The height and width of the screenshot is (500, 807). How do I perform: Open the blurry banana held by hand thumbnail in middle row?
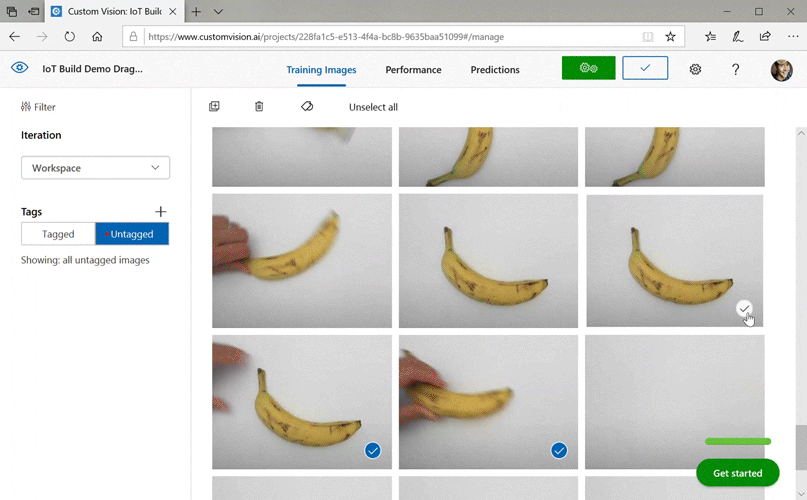point(302,261)
